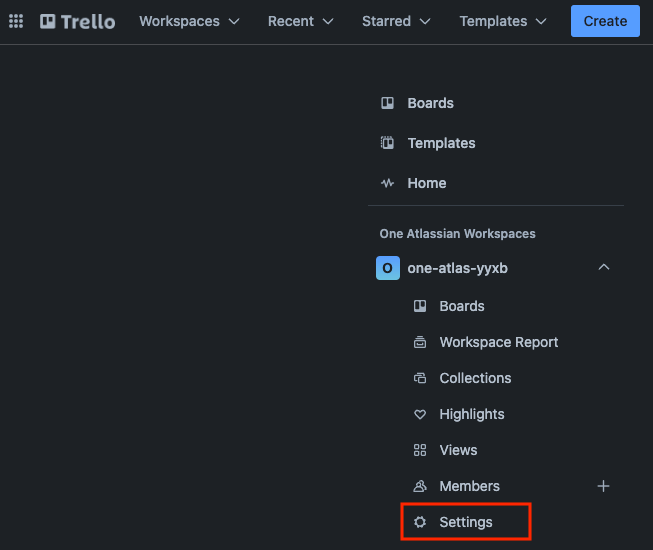This screenshot has width=653, height=550.
Task: Open Views in the workspace
Action: click(458, 450)
